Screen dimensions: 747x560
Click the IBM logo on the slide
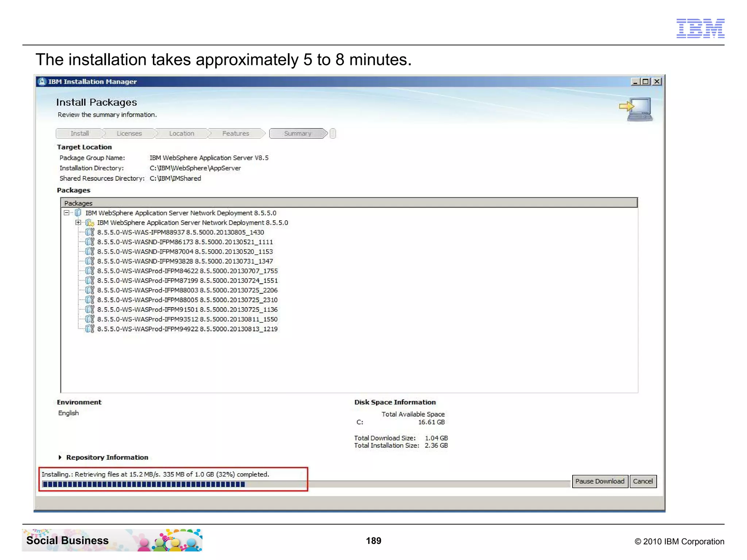700,28
